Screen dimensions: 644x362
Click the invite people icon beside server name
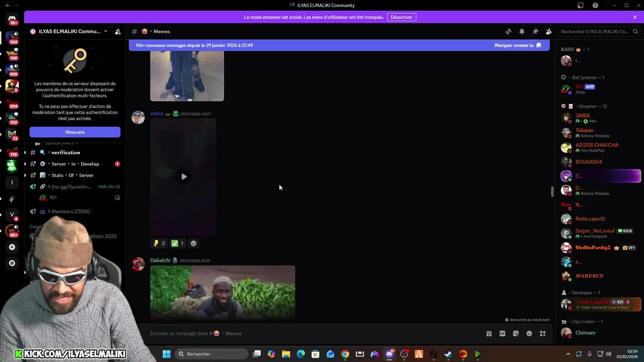118,31
